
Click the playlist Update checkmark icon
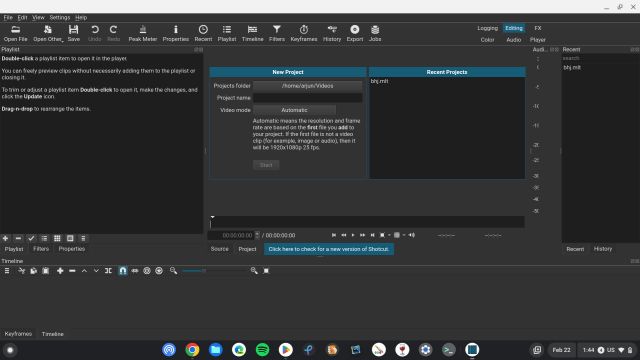[x=31, y=238]
